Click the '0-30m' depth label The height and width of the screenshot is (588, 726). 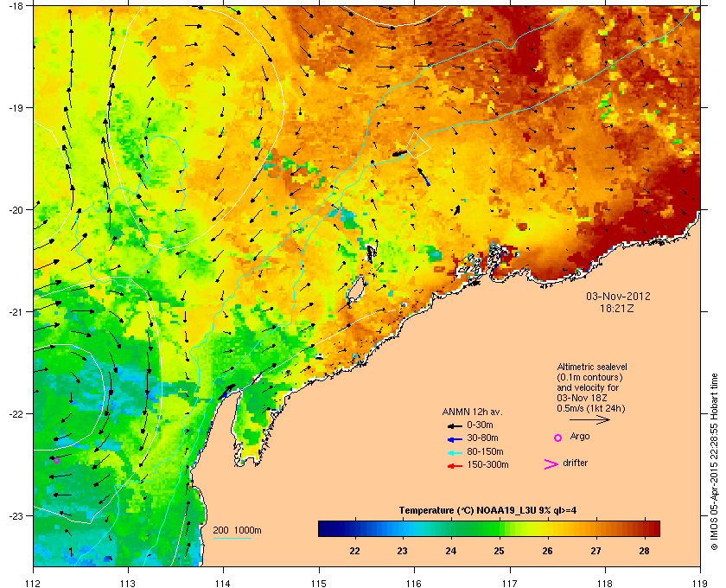point(480,425)
